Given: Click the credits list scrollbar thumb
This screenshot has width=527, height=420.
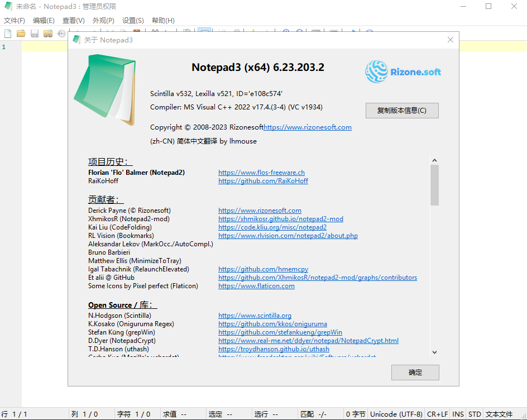Looking at the screenshot, I should [x=434, y=185].
